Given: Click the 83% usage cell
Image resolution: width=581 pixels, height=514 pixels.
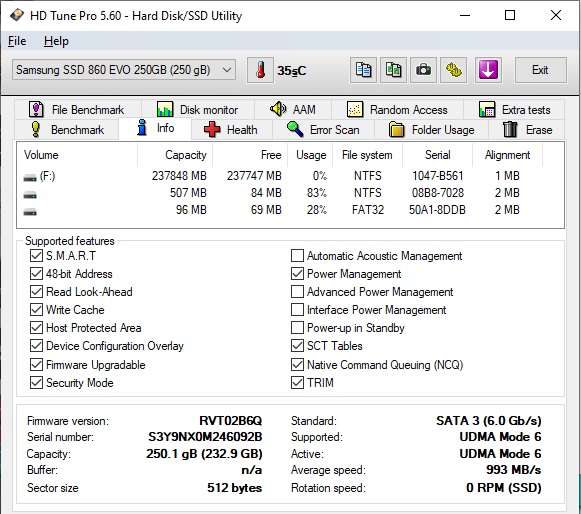Looking at the screenshot, I should coord(317,193).
